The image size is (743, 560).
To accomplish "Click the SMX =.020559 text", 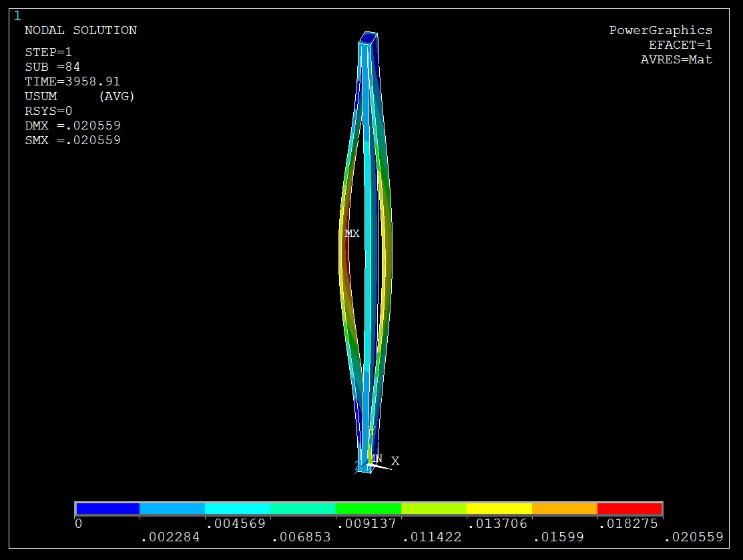I will point(73,140).
